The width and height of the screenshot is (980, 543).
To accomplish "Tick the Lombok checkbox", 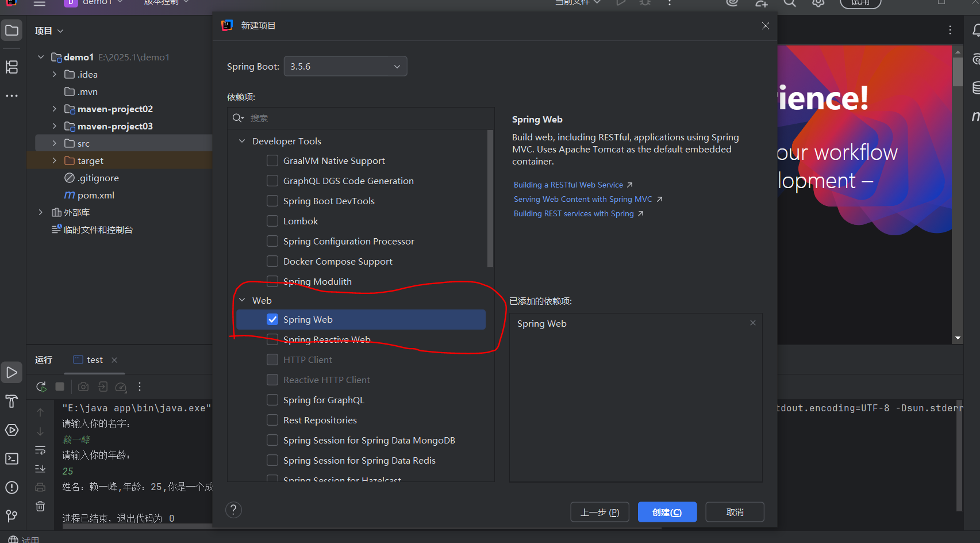I will click(x=272, y=221).
